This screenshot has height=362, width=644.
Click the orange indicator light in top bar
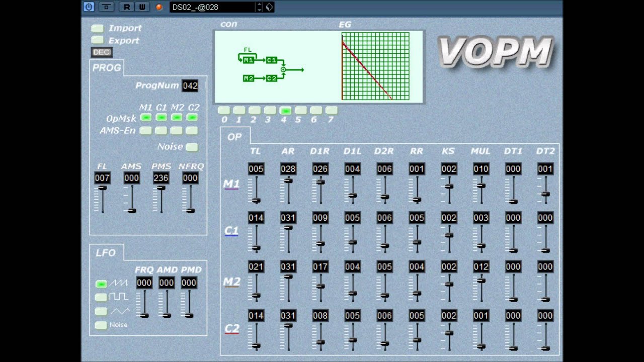pyautogui.click(x=159, y=7)
